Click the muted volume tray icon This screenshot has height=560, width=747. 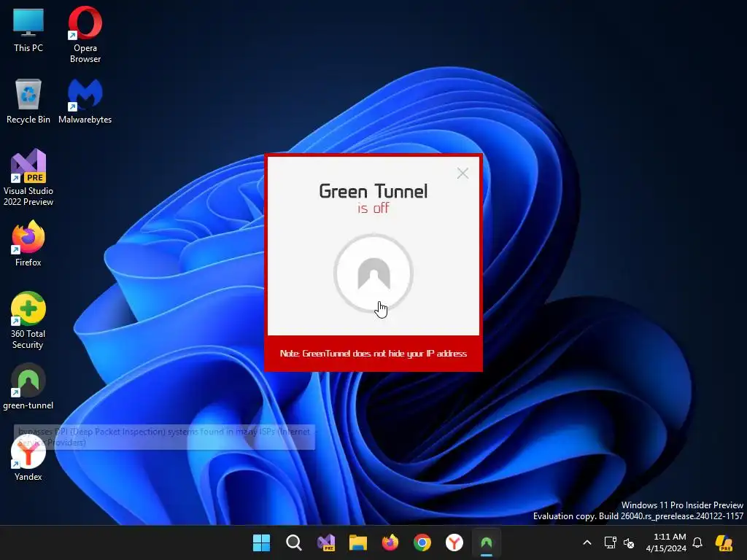[x=629, y=542]
